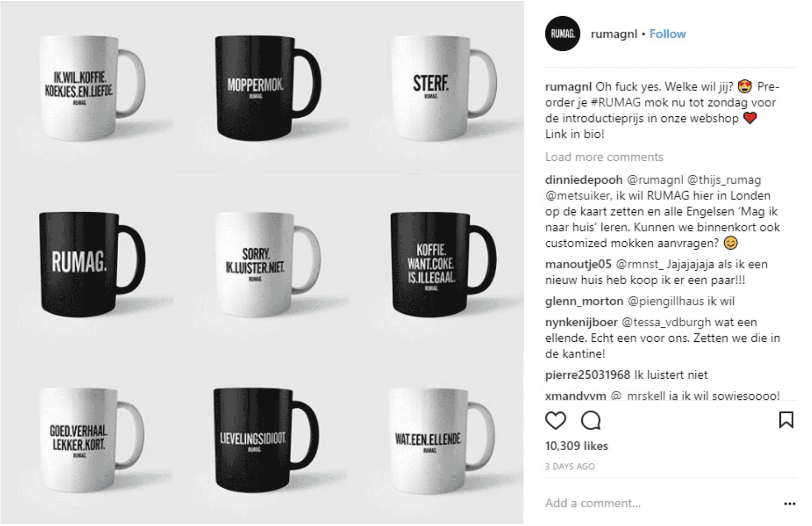Like the post with the heart icon
The width and height of the screenshot is (812, 526).
[555, 420]
